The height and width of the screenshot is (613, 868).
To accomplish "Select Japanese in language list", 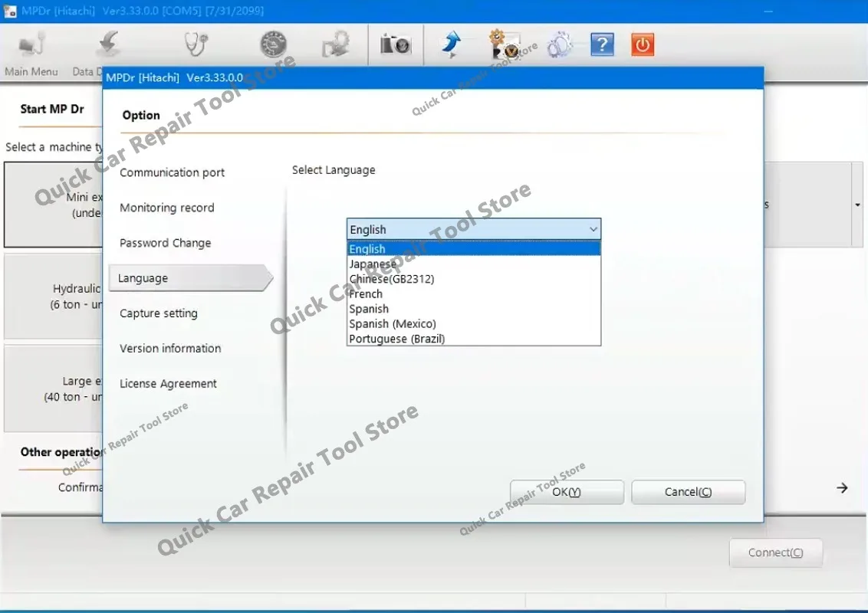I will 474,264.
